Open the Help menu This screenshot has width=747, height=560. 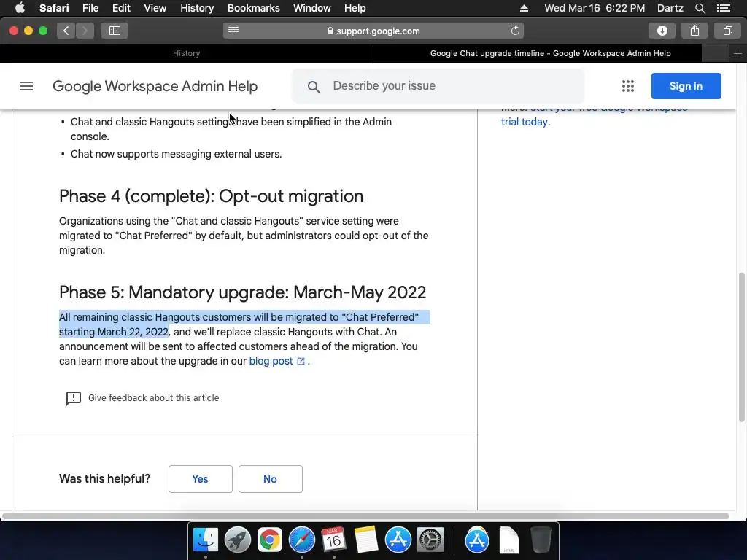tap(355, 8)
